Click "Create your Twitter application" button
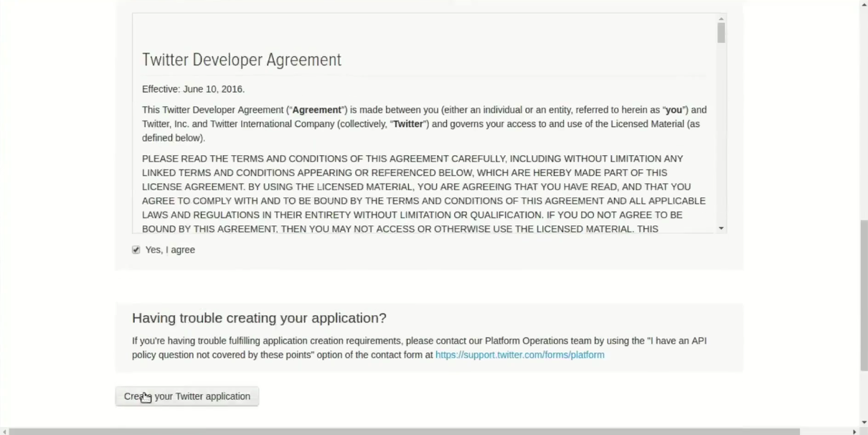868x435 pixels. click(187, 396)
